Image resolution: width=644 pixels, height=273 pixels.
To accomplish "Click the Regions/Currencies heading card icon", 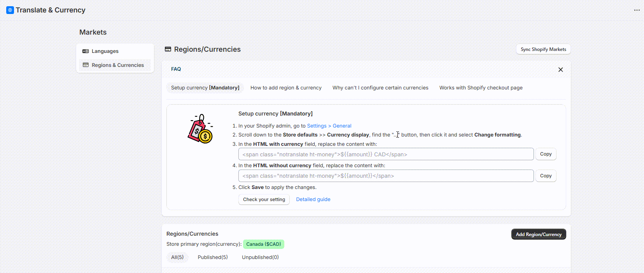I will click(168, 49).
